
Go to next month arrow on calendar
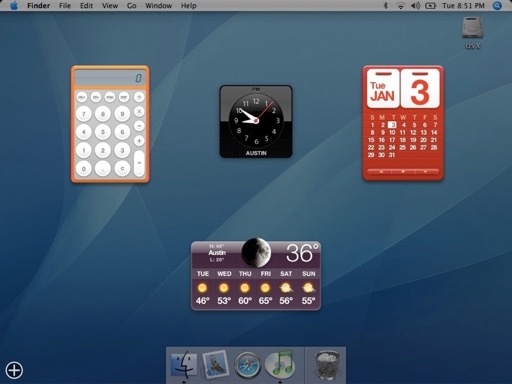(425, 171)
